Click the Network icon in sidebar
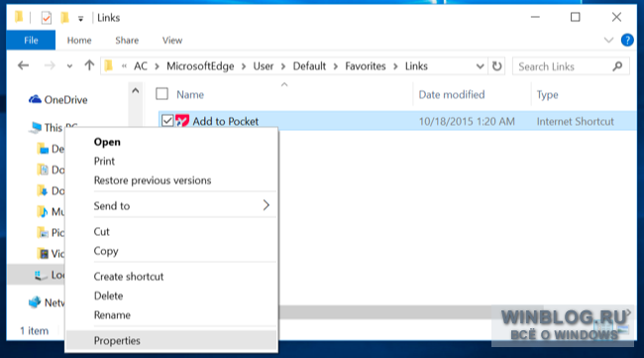The height and width of the screenshot is (358, 644). 35,302
